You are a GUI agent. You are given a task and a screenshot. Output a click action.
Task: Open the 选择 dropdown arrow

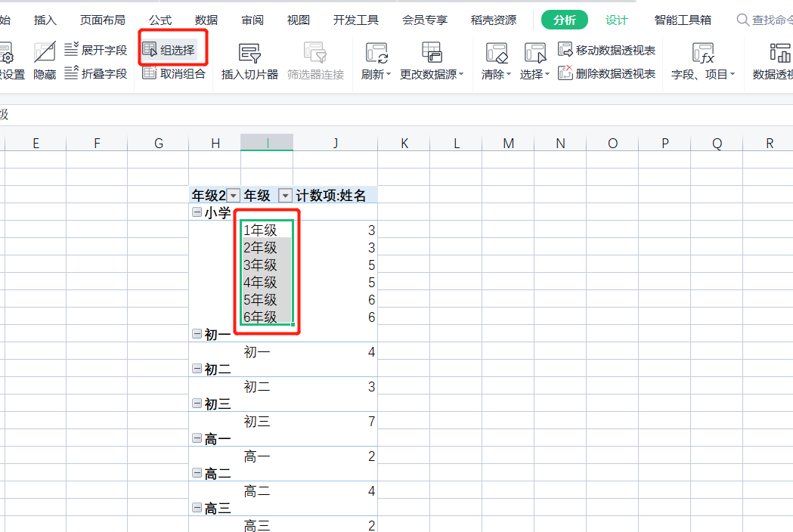(547, 74)
